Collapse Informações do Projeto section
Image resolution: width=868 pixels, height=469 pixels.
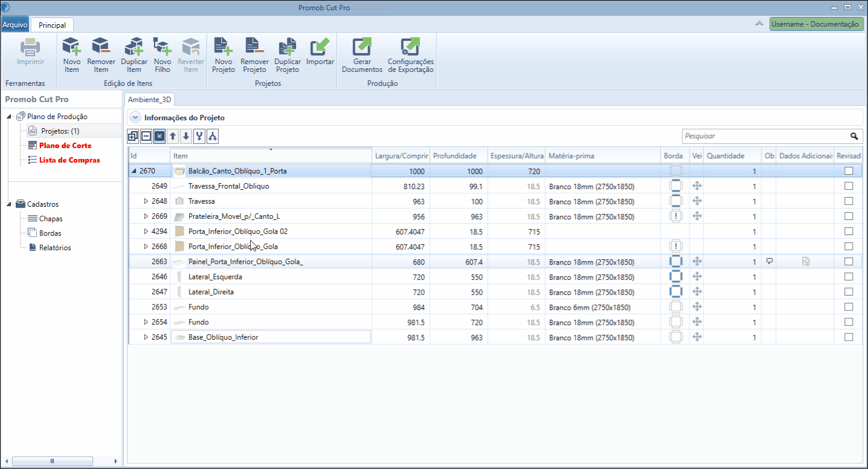(x=135, y=118)
